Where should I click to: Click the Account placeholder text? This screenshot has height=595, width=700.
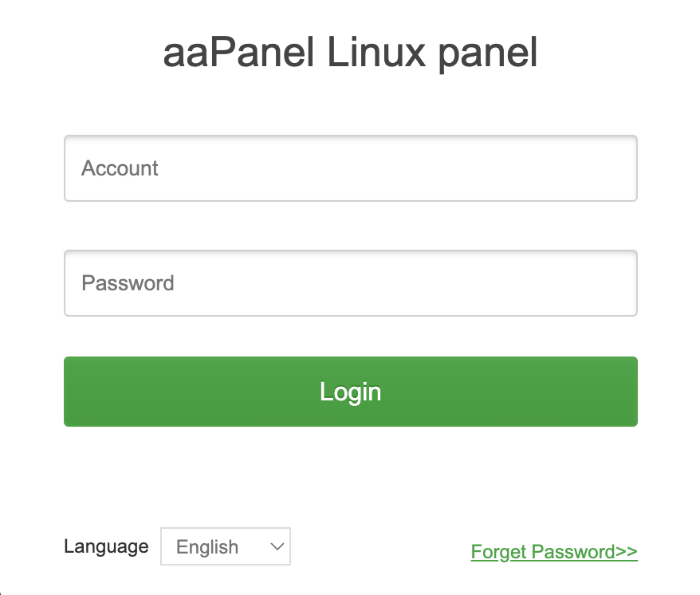pos(120,168)
